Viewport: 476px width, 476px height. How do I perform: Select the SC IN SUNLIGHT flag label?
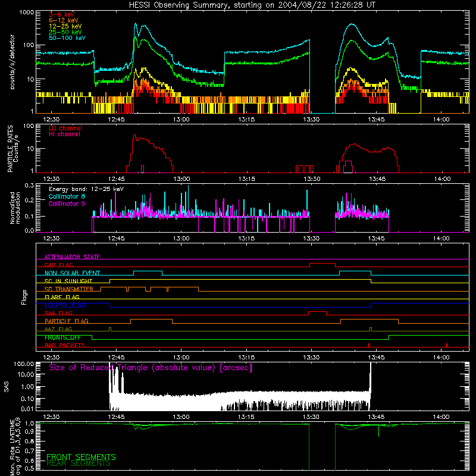68,281
